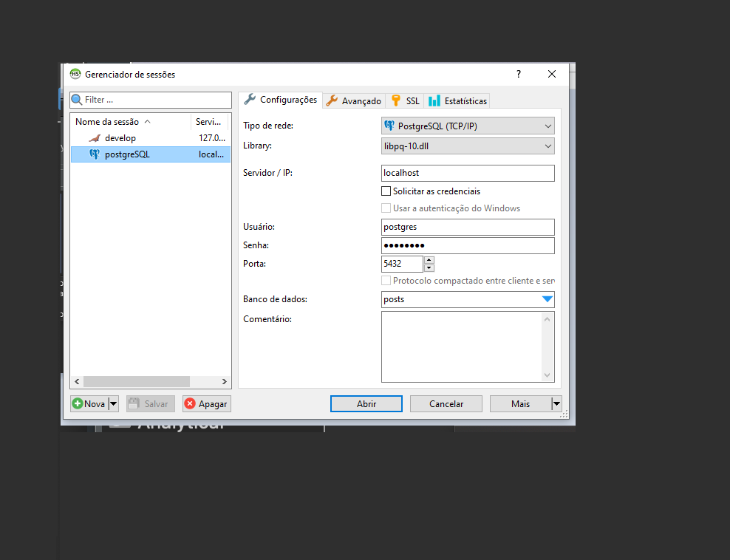
Task: Click the session Filter input field
Action: pos(151,100)
